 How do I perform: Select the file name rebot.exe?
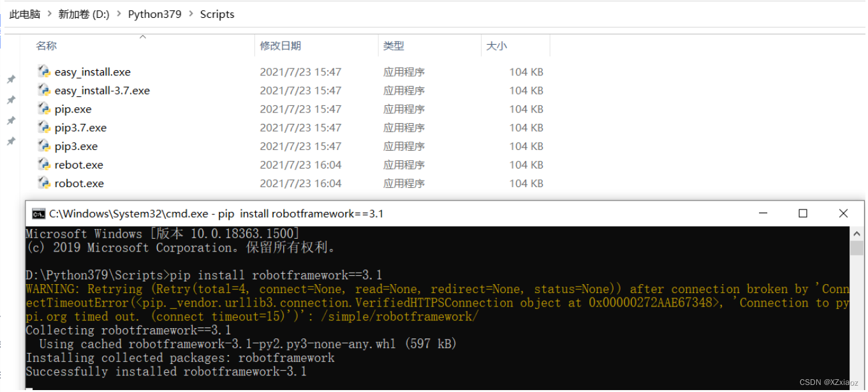78,165
